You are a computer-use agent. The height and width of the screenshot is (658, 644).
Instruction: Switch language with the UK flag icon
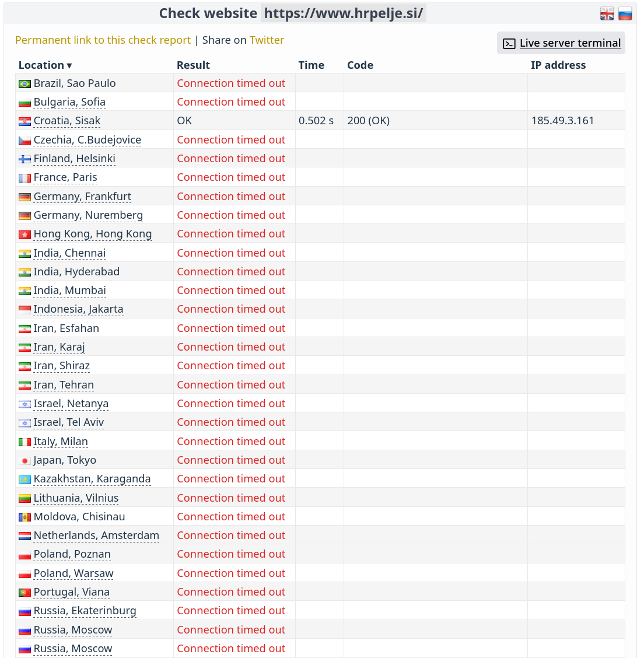[607, 14]
